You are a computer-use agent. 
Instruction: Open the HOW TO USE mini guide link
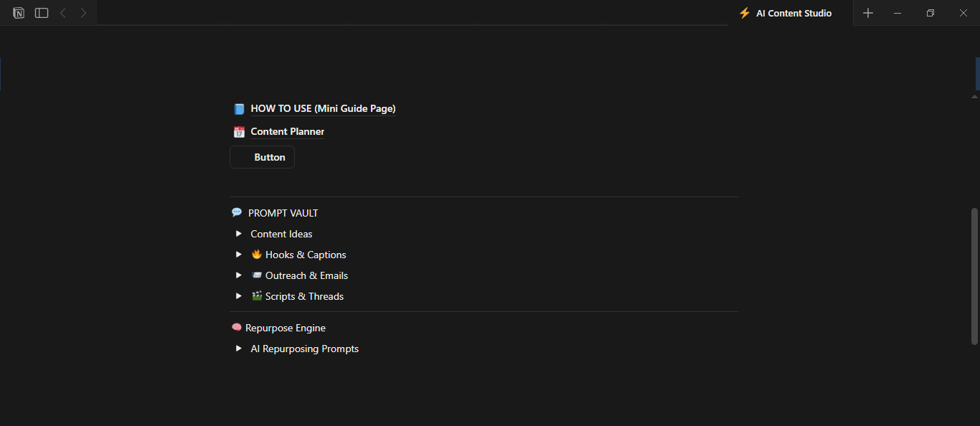(x=323, y=108)
